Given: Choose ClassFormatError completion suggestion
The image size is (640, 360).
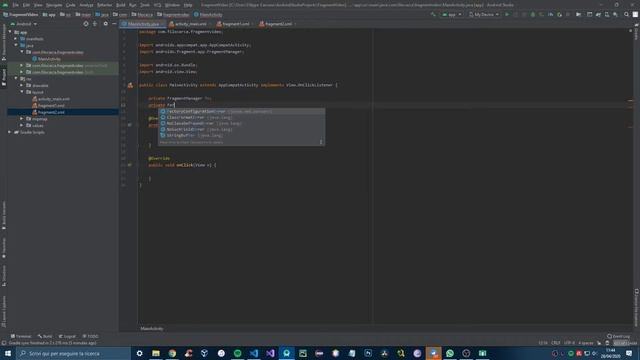Looking at the screenshot, I should point(242,118).
